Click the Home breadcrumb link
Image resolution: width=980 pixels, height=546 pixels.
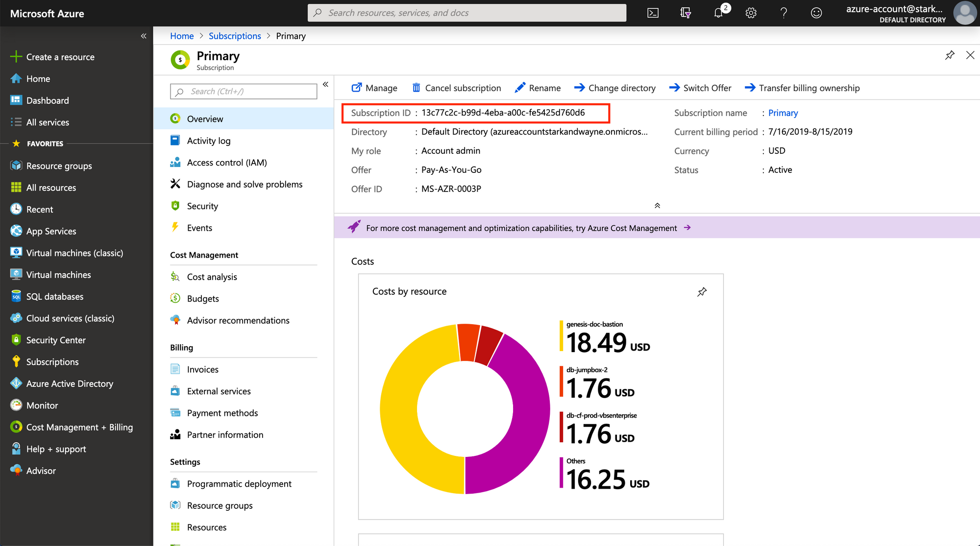(182, 36)
